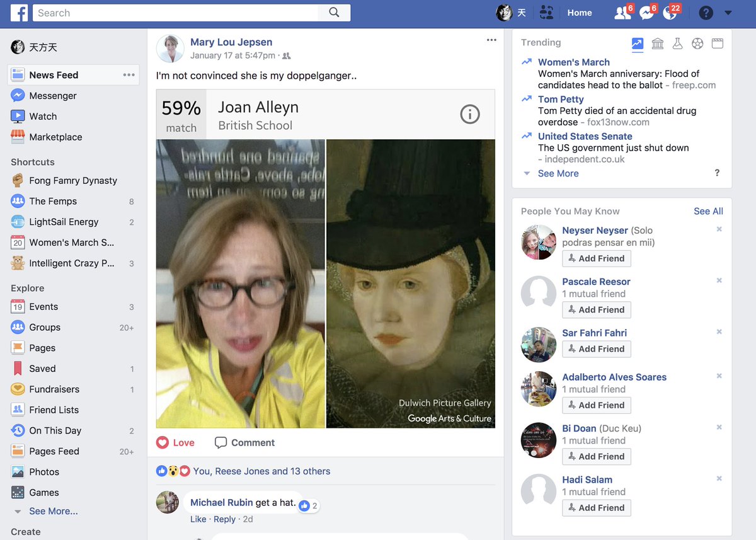The height and width of the screenshot is (540, 756).
Task: Click the Comment button on post
Action: tap(245, 443)
